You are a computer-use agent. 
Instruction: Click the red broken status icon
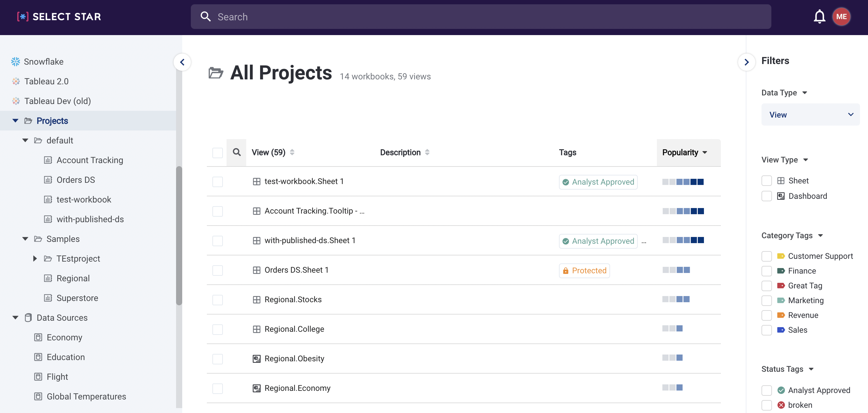(x=781, y=405)
